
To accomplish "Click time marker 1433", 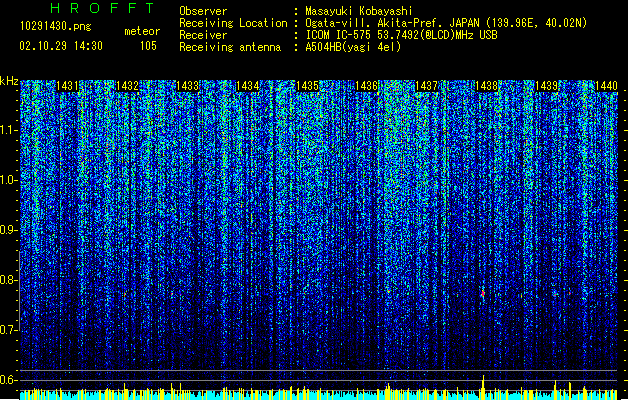I will [x=187, y=86].
